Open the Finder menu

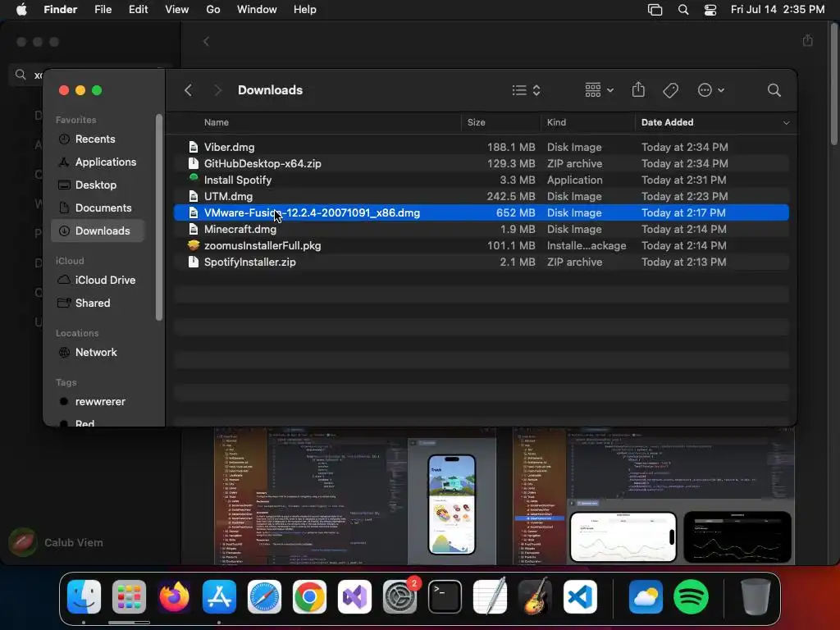coord(61,10)
